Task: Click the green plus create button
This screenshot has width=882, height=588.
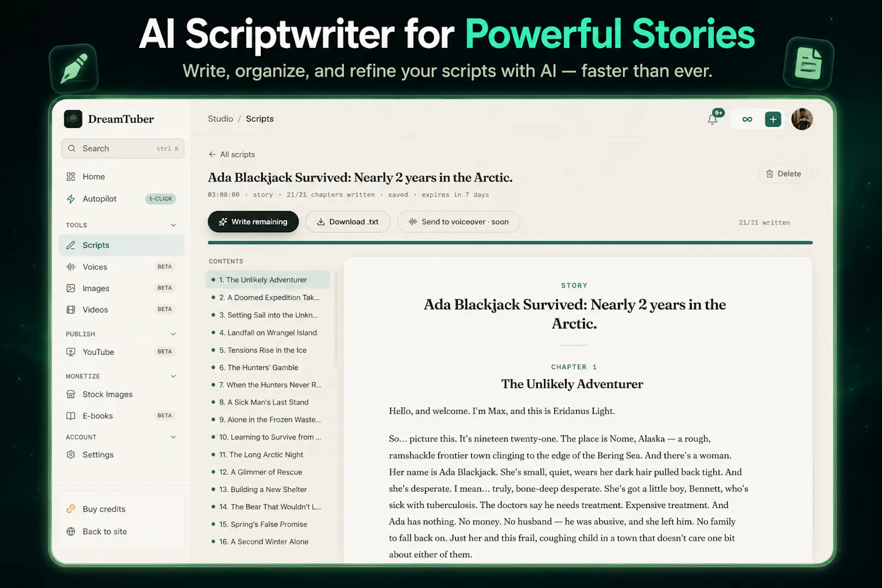Action: pyautogui.click(x=773, y=119)
